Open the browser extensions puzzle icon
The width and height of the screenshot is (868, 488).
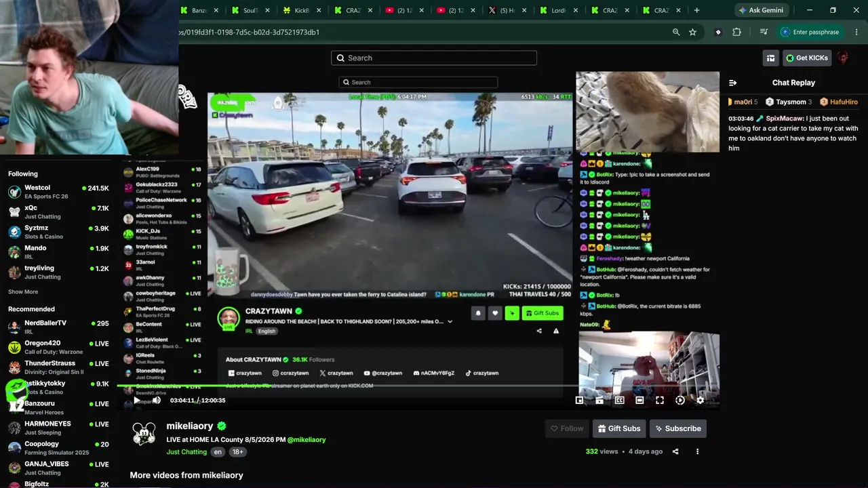point(736,32)
